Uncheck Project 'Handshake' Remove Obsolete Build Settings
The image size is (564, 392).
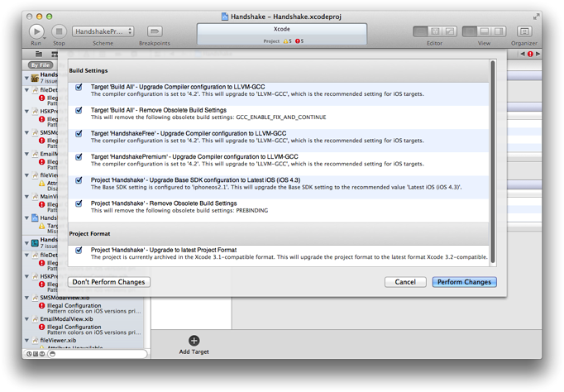pyautogui.click(x=79, y=203)
